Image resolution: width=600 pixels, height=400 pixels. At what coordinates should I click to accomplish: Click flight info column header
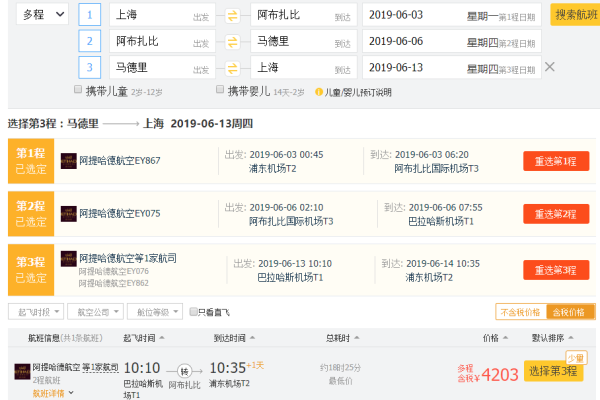pyautogui.click(x=65, y=338)
